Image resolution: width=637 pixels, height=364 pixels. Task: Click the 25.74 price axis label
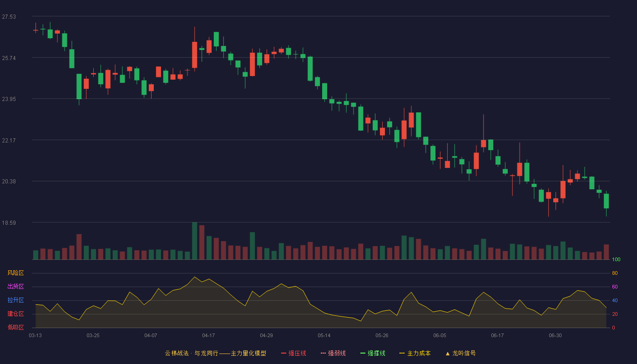tap(9, 58)
